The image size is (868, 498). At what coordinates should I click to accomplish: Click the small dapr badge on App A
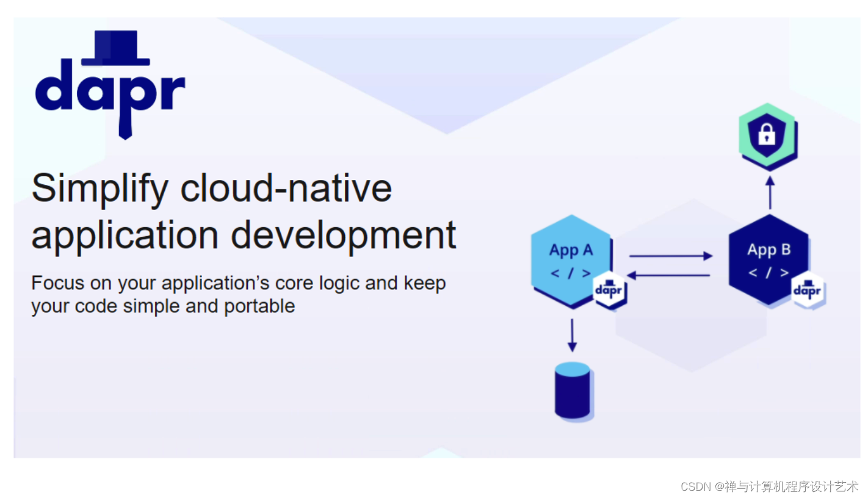point(609,290)
